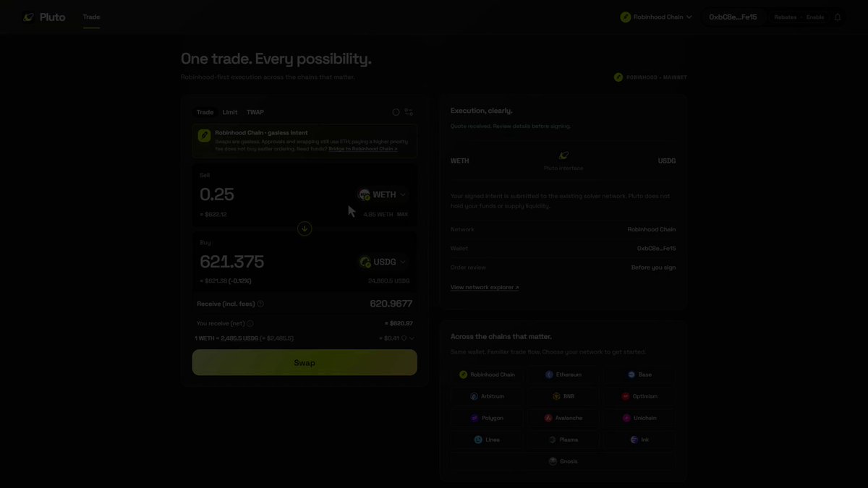868x488 pixels.
Task: Choose the Optimism network
Action: 639,396
